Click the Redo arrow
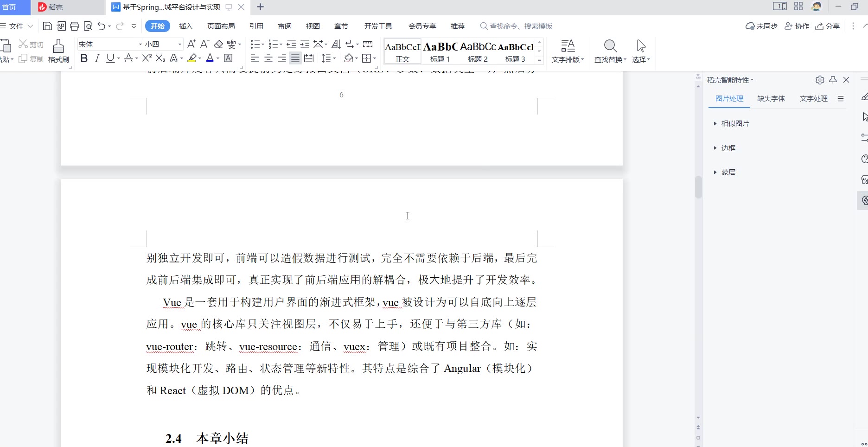868x447 pixels. (120, 26)
